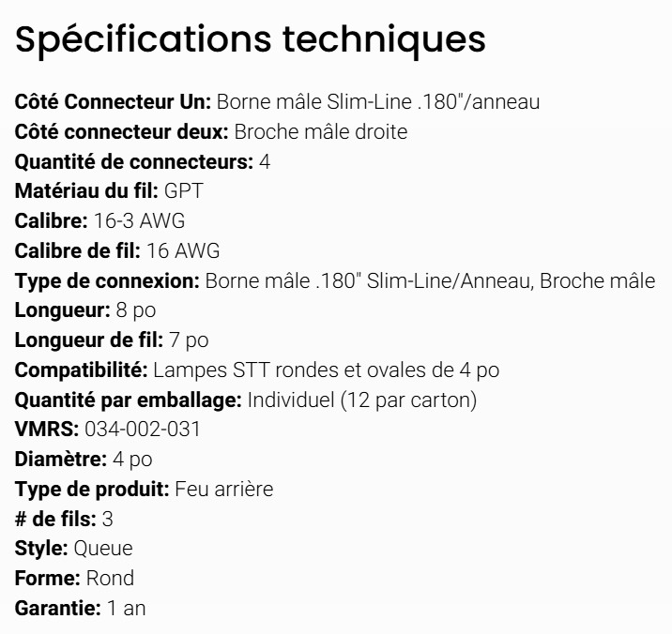672x634 pixels.
Task: Select the Longueur 8 po value
Action: pyautogui.click(x=135, y=310)
